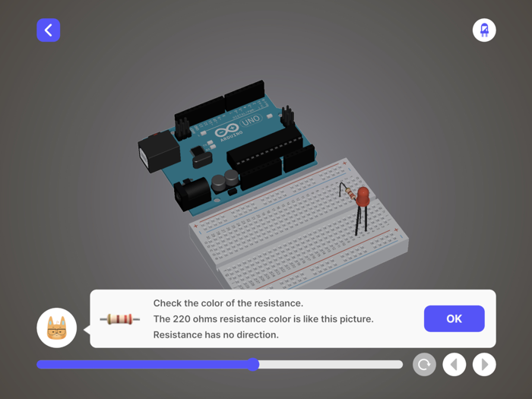Click the OK button

coord(454,318)
